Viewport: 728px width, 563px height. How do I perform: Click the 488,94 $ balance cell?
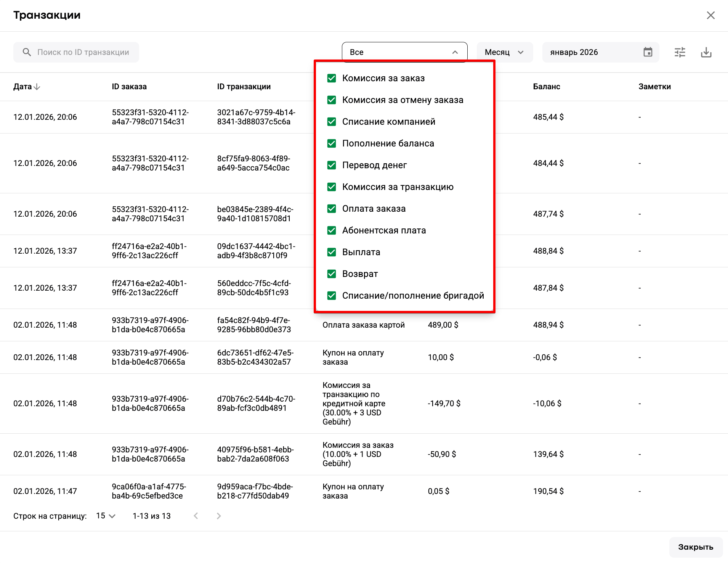click(548, 325)
